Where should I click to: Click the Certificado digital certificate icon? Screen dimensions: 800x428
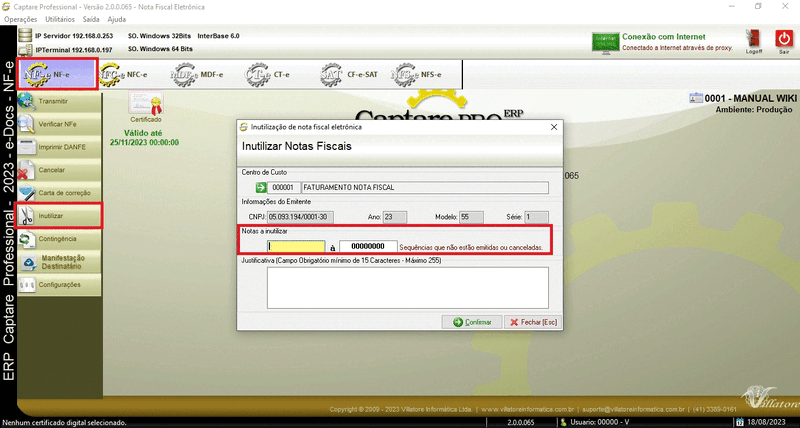pyautogui.click(x=146, y=104)
